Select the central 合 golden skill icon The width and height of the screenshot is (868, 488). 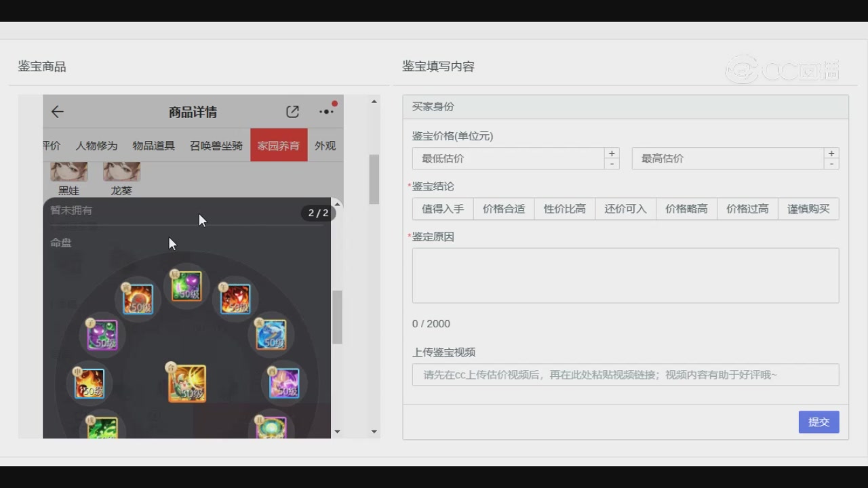(186, 383)
